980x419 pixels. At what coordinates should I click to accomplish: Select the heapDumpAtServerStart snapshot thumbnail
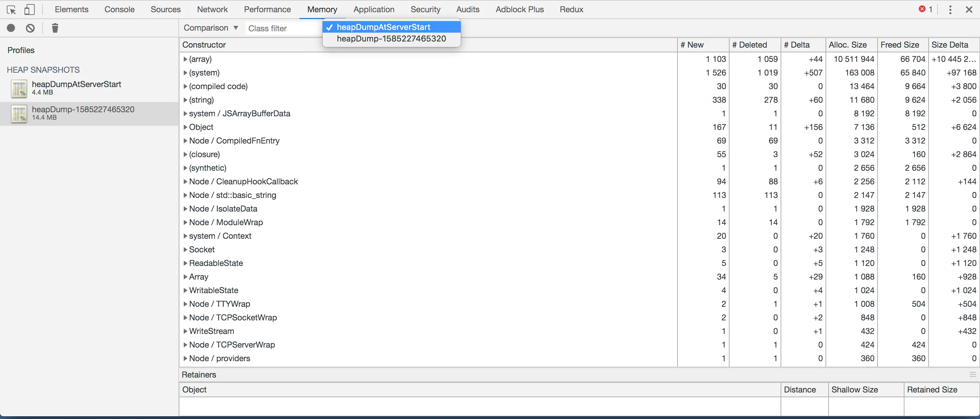19,88
